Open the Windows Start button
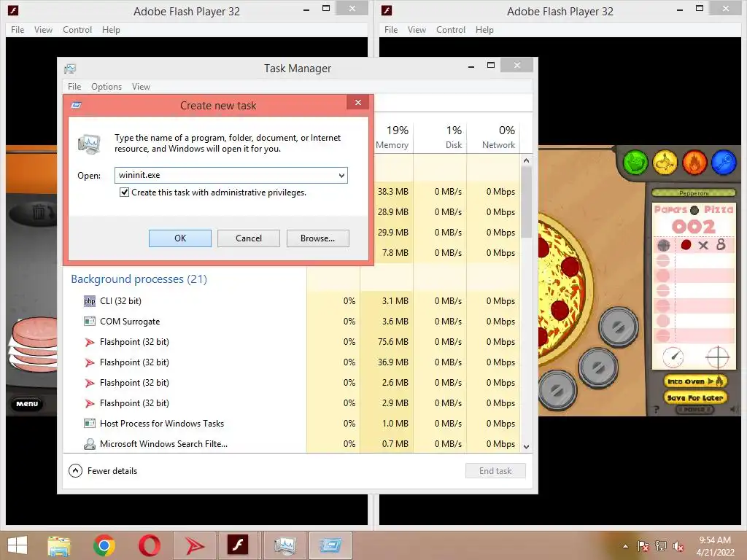Image resolution: width=747 pixels, height=560 pixels. click(18, 545)
